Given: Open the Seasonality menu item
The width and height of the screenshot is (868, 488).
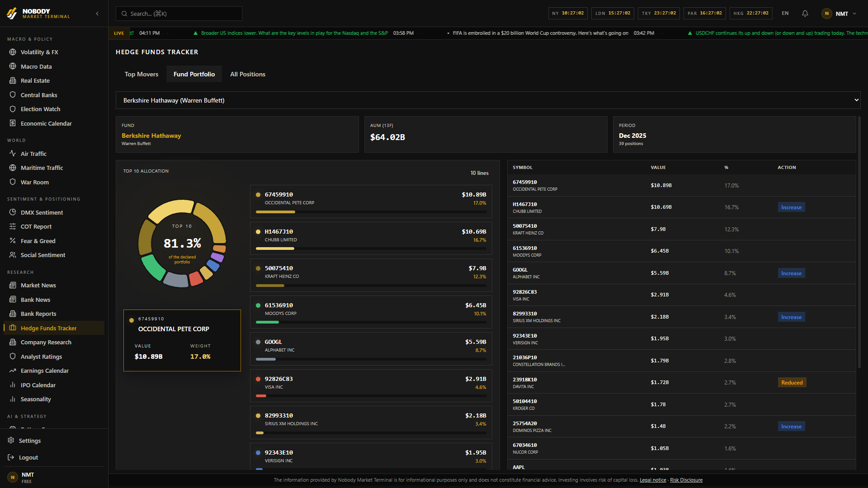Looking at the screenshot, I should [36, 399].
